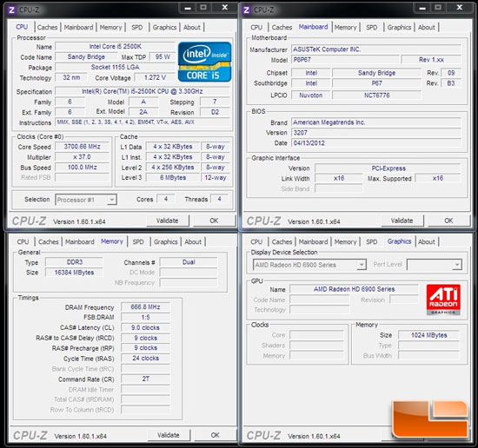Close the CPU tab window
Screen dimensions: 478x448
pyautogui.click(x=225, y=8)
